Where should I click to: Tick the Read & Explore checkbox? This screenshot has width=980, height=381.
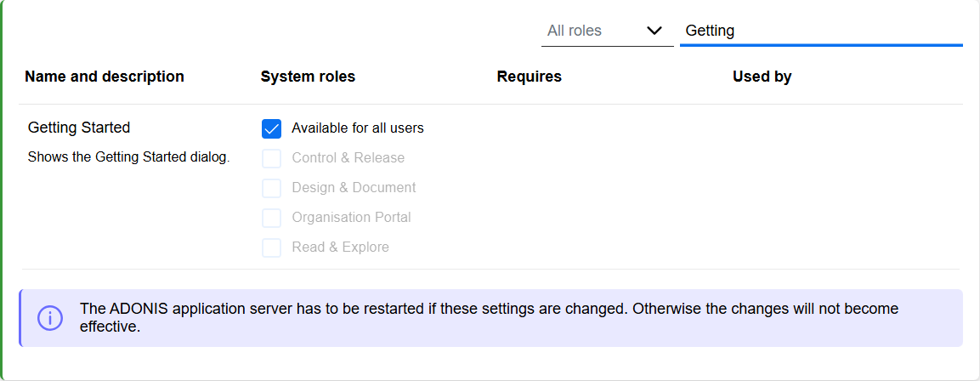[x=271, y=247]
